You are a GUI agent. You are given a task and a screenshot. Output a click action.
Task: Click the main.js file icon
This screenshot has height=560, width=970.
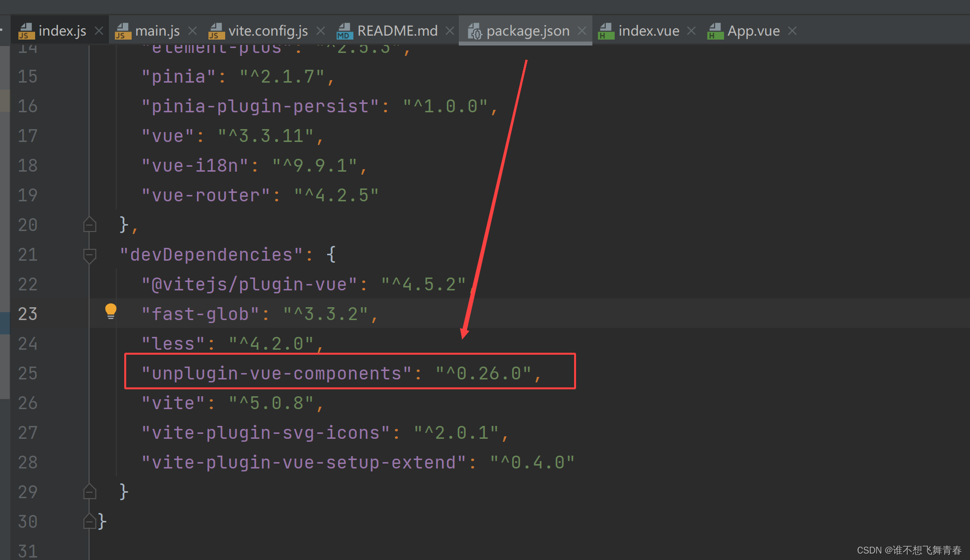[x=123, y=31]
